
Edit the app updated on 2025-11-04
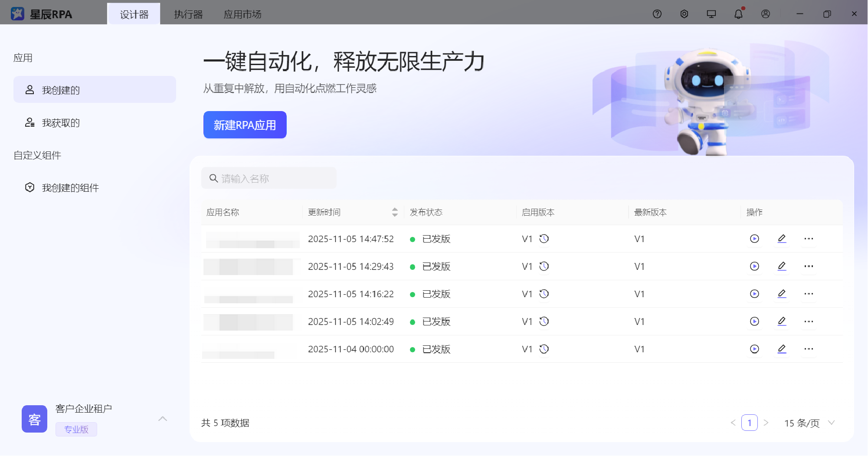[x=782, y=349]
